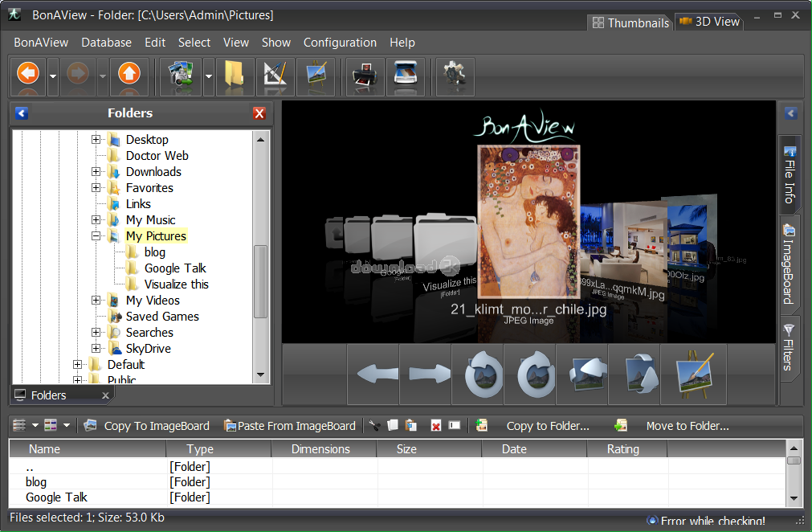Open the Back history dropdown arrow
Screen dimensions: 812x532
coord(53,76)
